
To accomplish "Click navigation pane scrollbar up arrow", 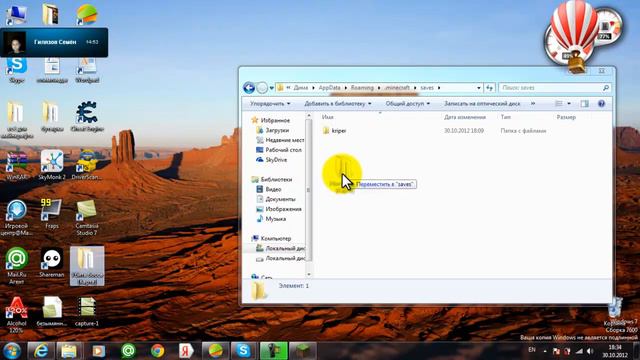I will point(309,116).
